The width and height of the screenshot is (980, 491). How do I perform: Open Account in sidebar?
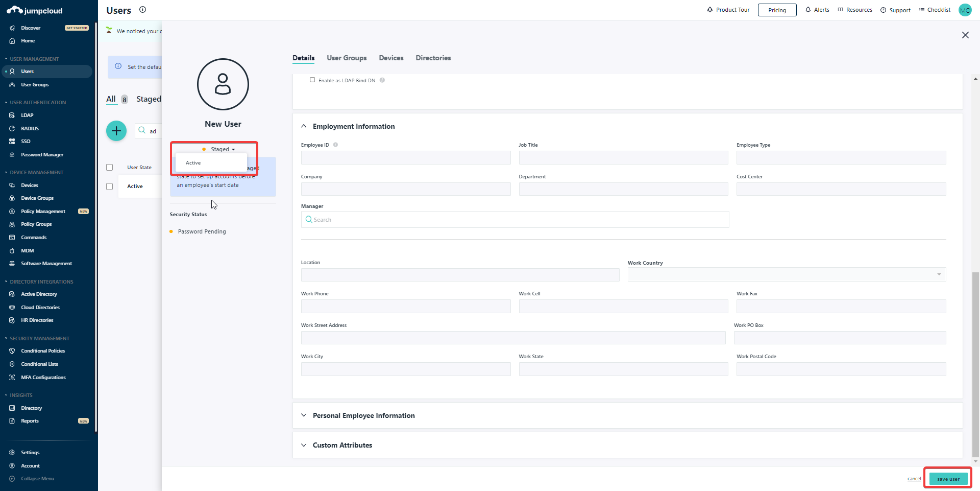point(30,466)
